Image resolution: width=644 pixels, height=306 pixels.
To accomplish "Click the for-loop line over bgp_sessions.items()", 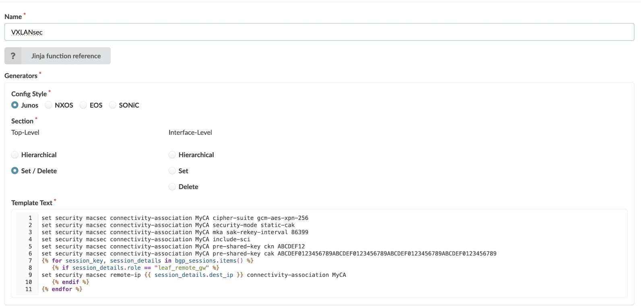I will pyautogui.click(x=147, y=261).
